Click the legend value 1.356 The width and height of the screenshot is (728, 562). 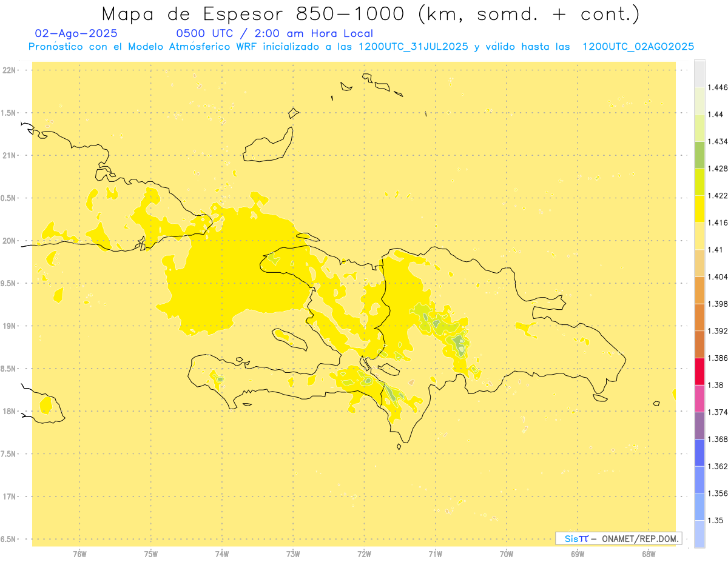(x=718, y=493)
